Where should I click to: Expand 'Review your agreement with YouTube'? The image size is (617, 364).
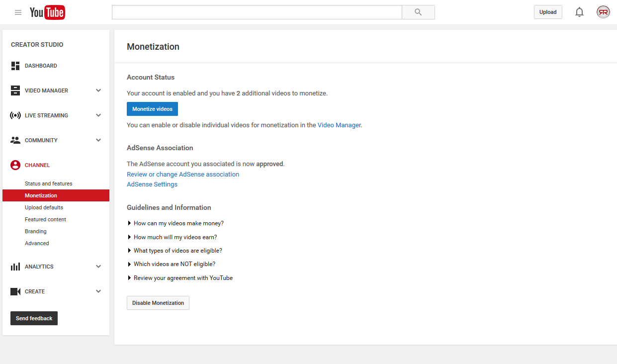[x=180, y=278]
